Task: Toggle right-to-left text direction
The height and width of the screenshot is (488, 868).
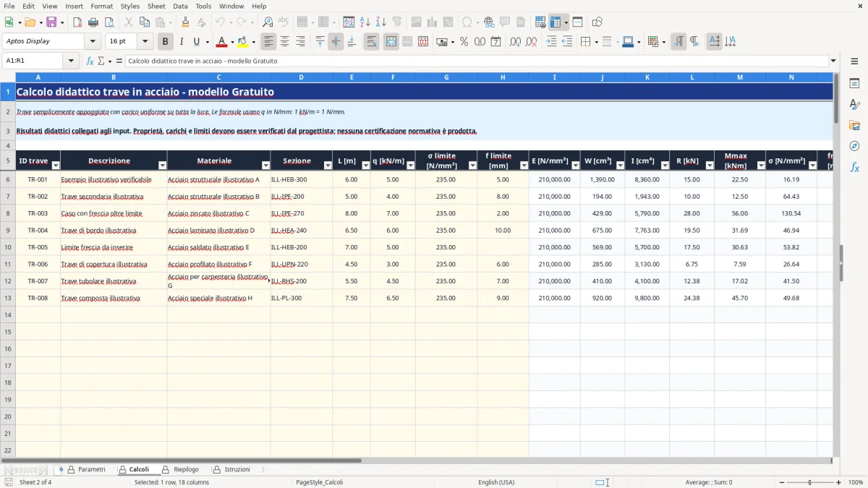Action: [694, 42]
